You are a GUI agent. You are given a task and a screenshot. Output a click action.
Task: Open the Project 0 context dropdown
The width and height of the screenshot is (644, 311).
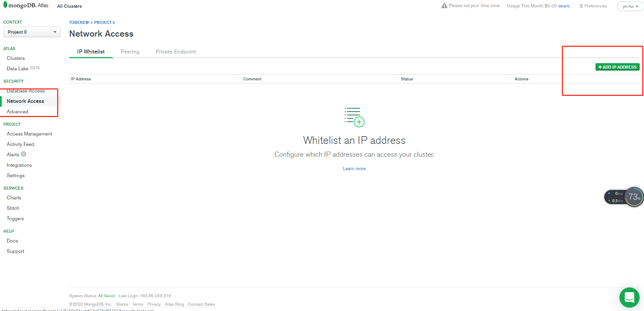32,32
